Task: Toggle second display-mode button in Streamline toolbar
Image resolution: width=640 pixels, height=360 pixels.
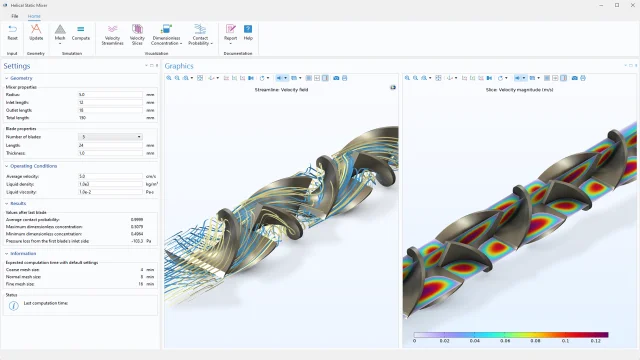Action: (x=317, y=78)
